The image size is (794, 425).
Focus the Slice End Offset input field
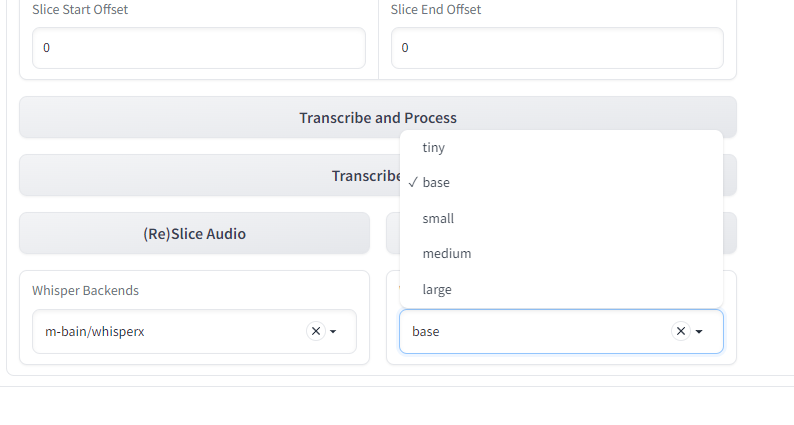557,48
